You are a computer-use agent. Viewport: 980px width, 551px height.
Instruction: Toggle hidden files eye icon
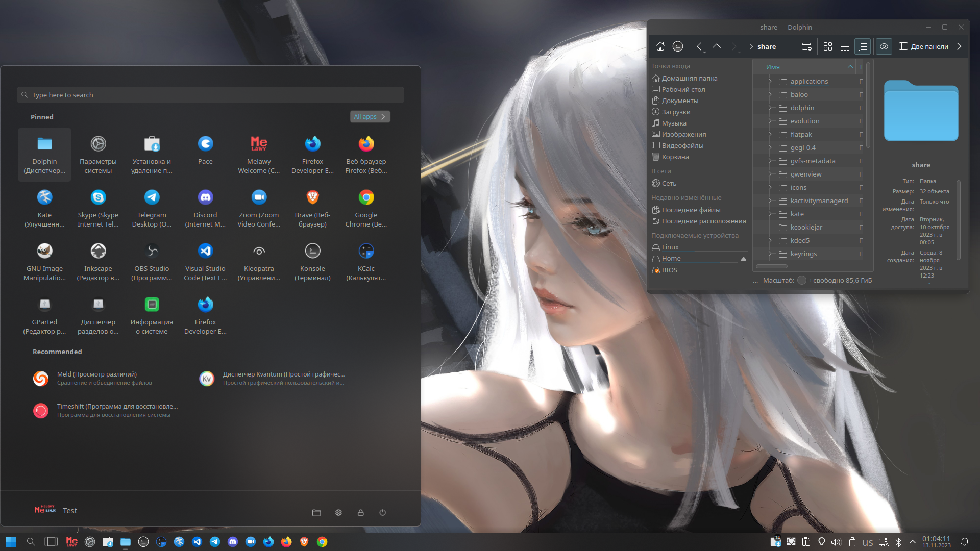click(x=884, y=46)
